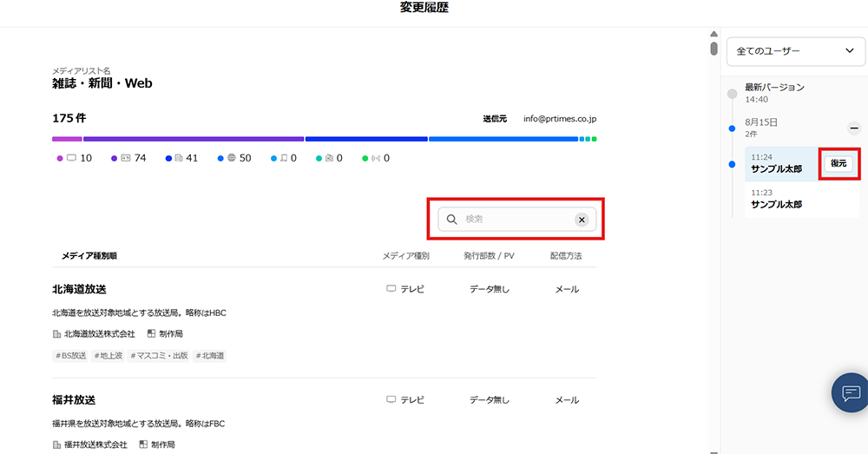Click the #地上波 tag

click(108, 355)
